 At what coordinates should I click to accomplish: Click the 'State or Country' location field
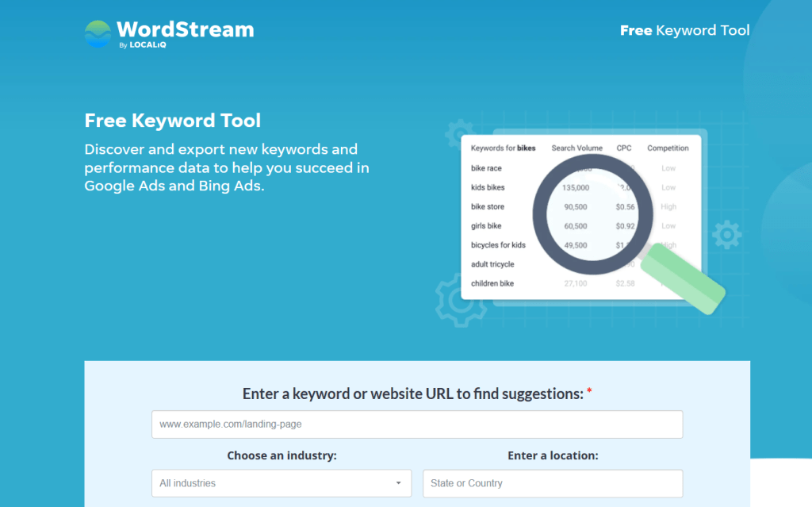[x=553, y=483]
